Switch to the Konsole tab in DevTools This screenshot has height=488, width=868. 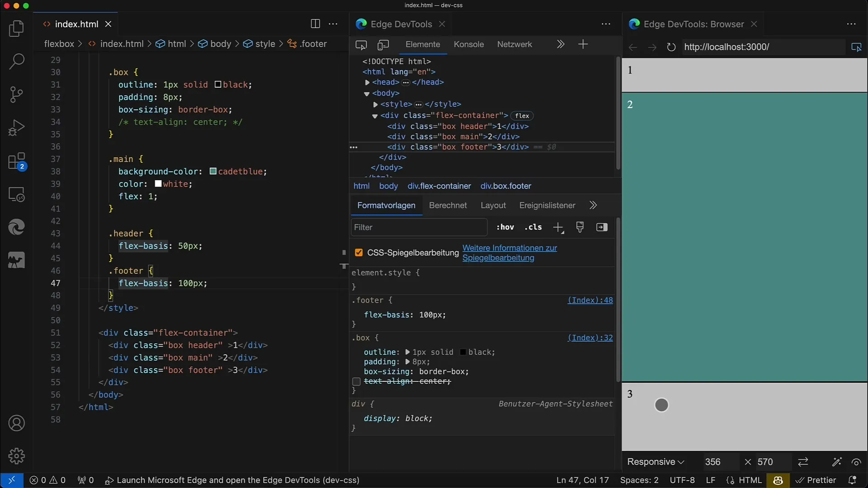[468, 44]
